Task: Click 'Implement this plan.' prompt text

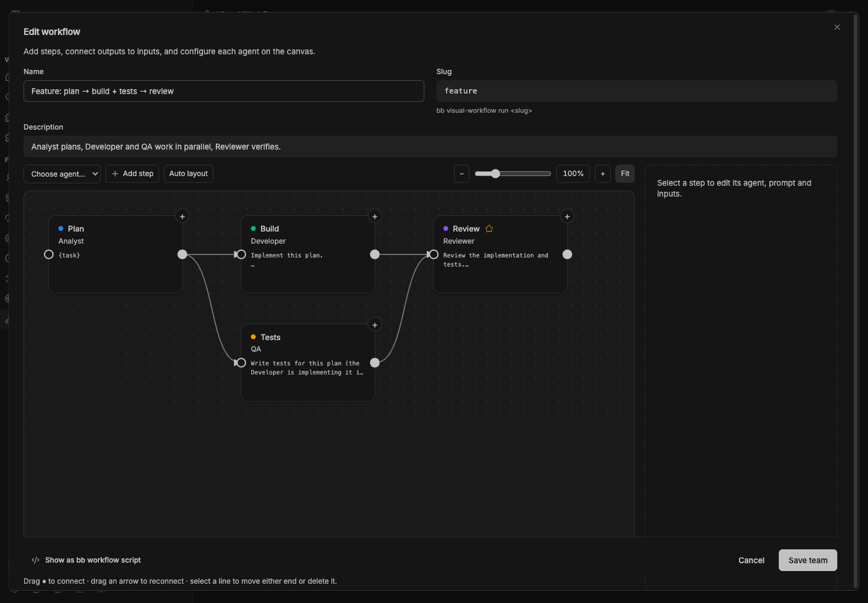Action: tap(287, 256)
